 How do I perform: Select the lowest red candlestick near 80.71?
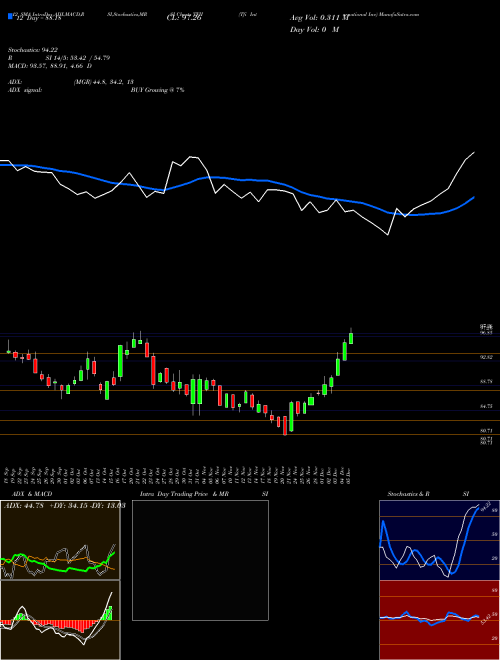click(x=285, y=426)
